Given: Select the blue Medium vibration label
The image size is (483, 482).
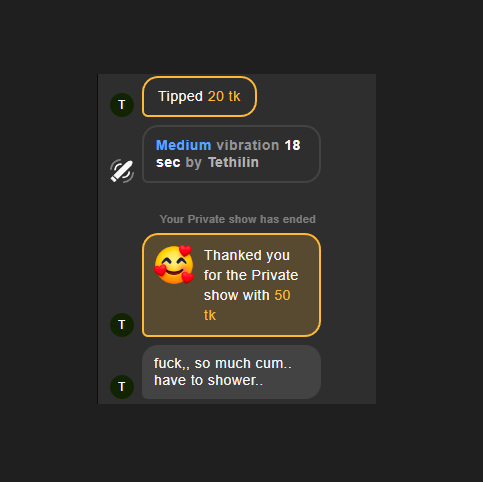Looking at the screenshot, I should 183,145.
